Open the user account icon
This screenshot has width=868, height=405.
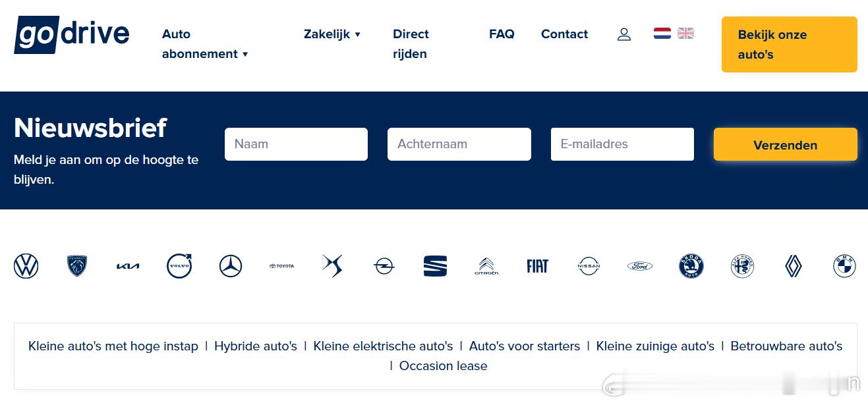624,34
